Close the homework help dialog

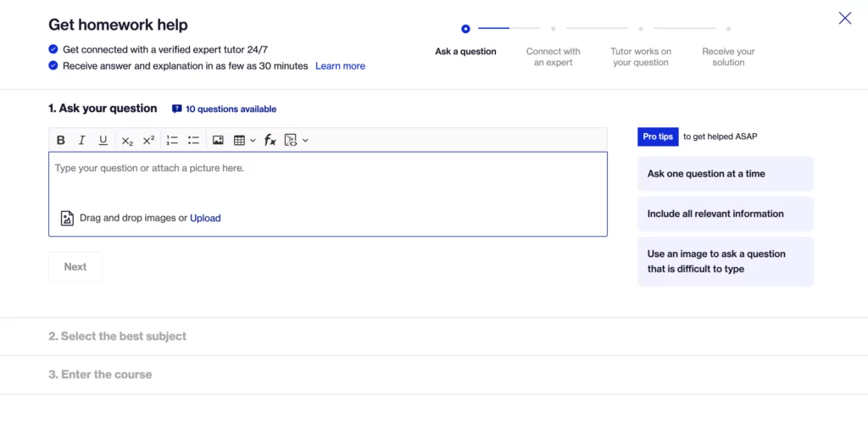click(x=844, y=18)
